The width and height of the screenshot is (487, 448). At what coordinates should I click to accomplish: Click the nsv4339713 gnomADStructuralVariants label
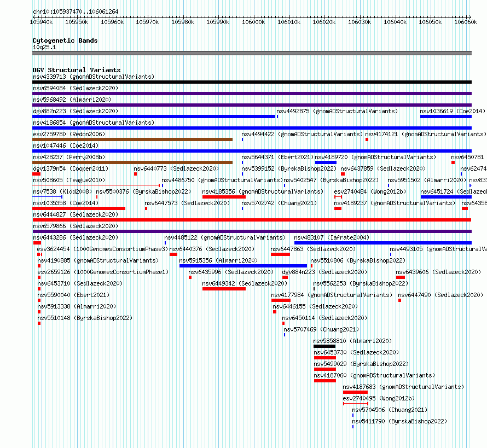[94, 77]
